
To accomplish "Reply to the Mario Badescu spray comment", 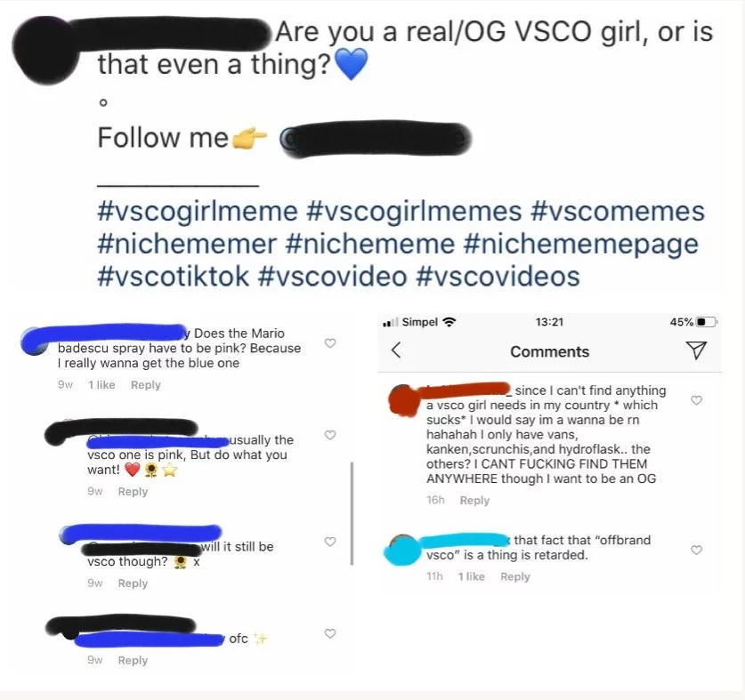I will click(146, 384).
